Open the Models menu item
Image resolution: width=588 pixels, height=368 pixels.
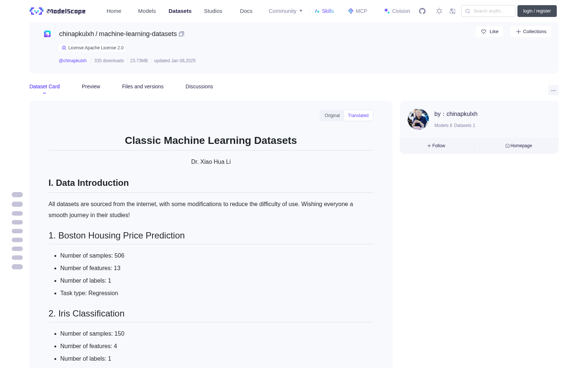[x=147, y=11]
